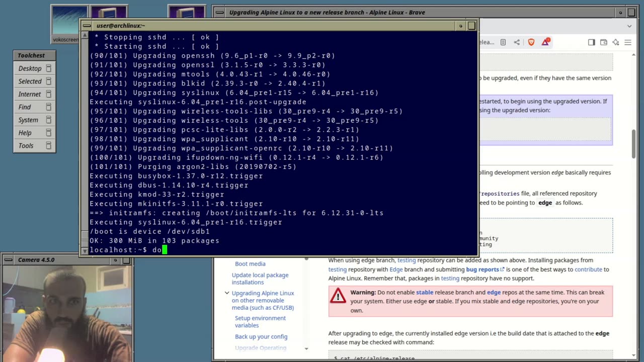Screen dimensions: 644x362
Task: Open Brave Rewards triangle icon
Action: tap(545, 42)
